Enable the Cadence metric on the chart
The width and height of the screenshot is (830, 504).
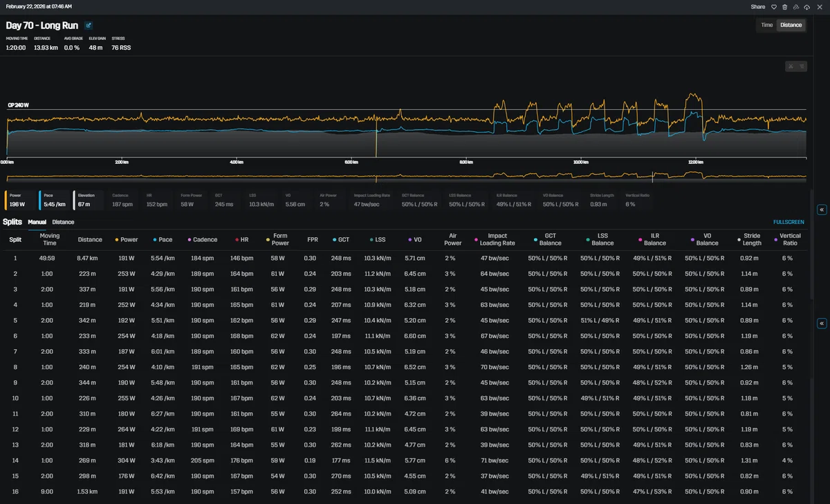[x=124, y=200]
